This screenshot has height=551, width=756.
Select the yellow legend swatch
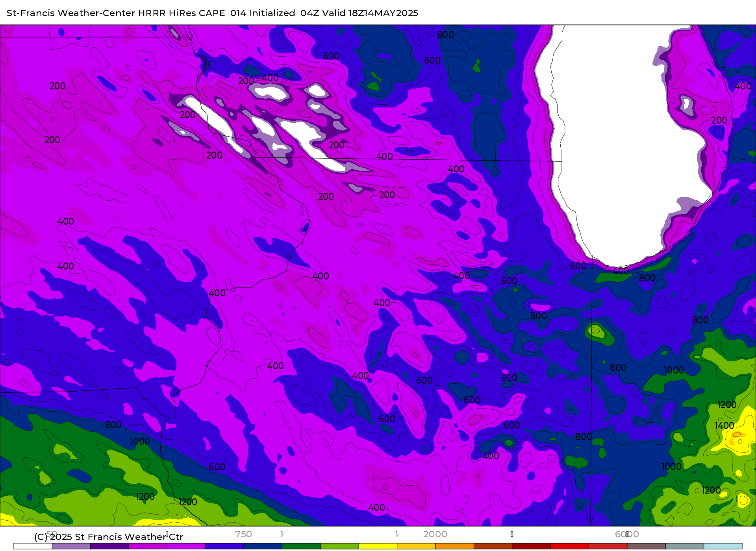tap(378, 546)
